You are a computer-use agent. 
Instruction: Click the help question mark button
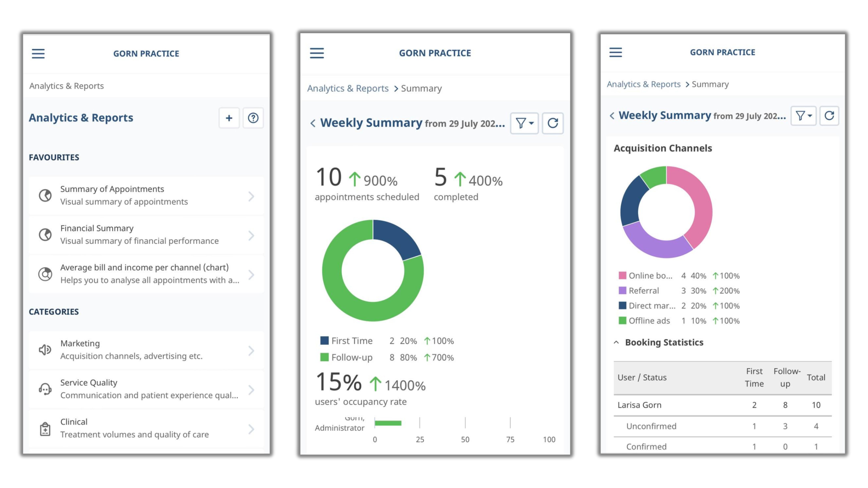[253, 118]
